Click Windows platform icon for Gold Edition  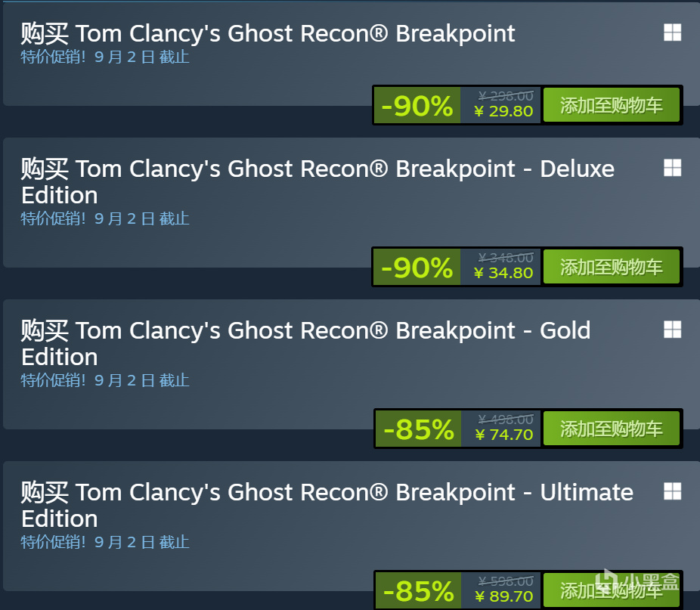672,330
